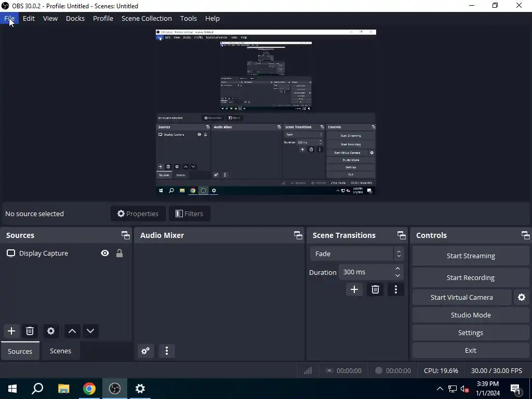
Task: Float the Scene Transitions dock panel
Action: 402,235
